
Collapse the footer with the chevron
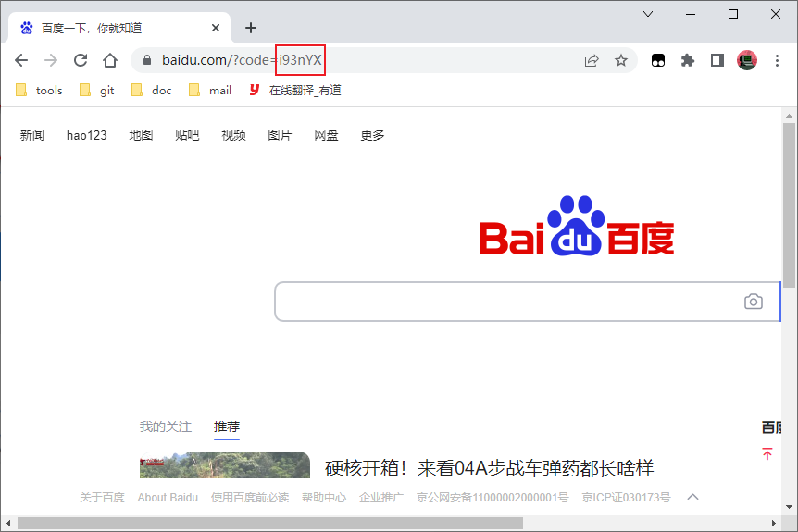692,497
